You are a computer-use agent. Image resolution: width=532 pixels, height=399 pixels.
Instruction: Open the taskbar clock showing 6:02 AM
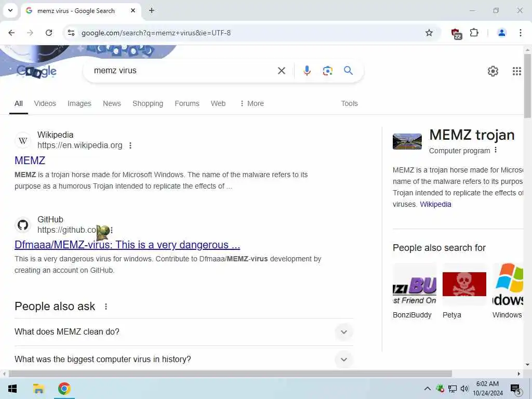tap(487, 389)
